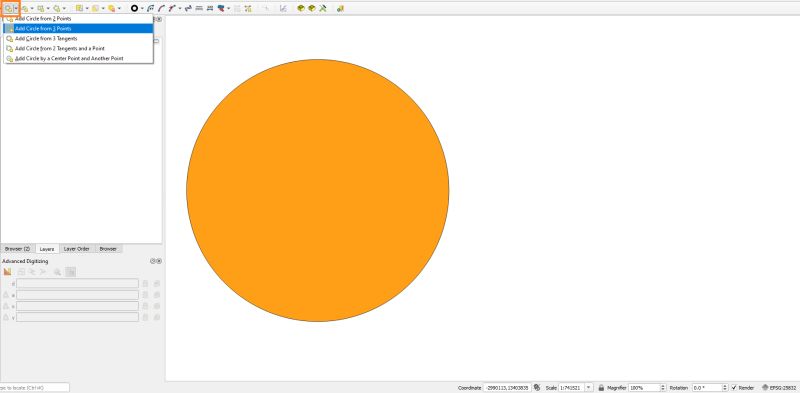This screenshot has width=800, height=393.
Task: Select the Add Ellipse tool icon
Action: tap(25, 8)
